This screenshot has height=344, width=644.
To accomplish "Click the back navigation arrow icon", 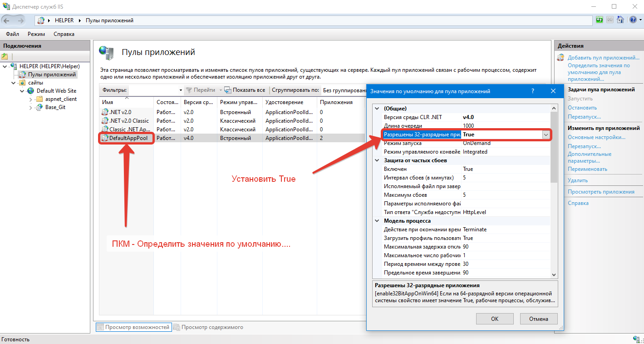I will click(7, 20).
